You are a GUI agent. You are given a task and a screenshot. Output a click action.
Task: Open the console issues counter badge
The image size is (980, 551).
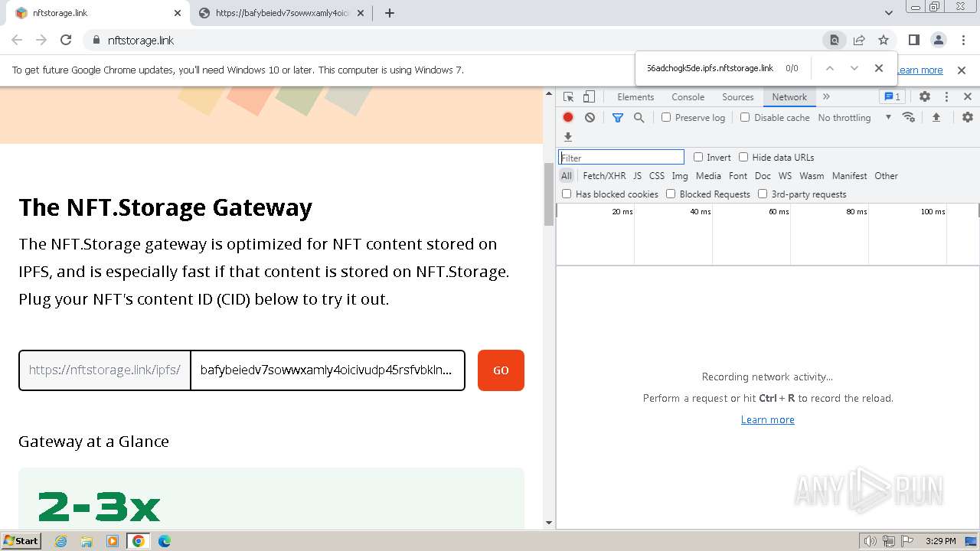(893, 96)
